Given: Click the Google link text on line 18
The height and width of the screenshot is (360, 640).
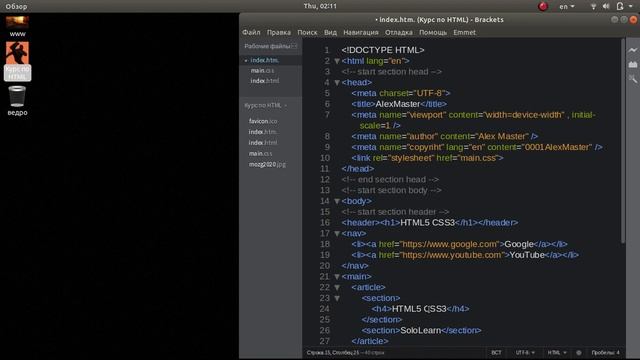Looking at the screenshot, I should click(x=519, y=244).
